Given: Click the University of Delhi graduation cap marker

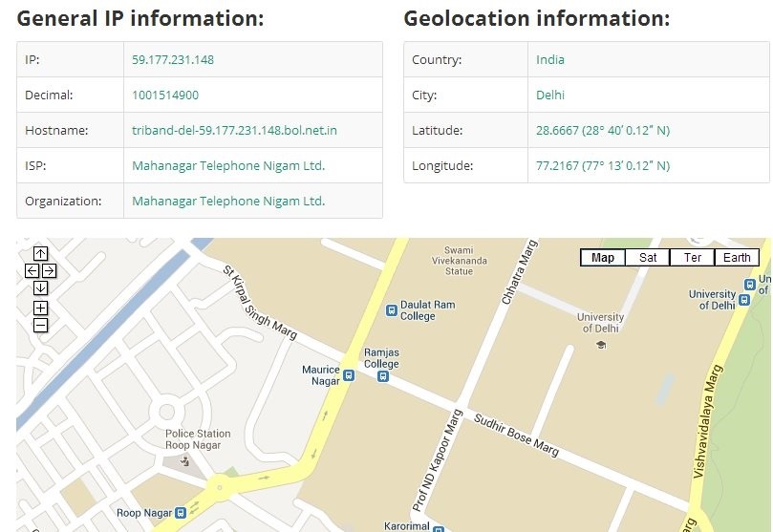Looking at the screenshot, I should point(601,345).
